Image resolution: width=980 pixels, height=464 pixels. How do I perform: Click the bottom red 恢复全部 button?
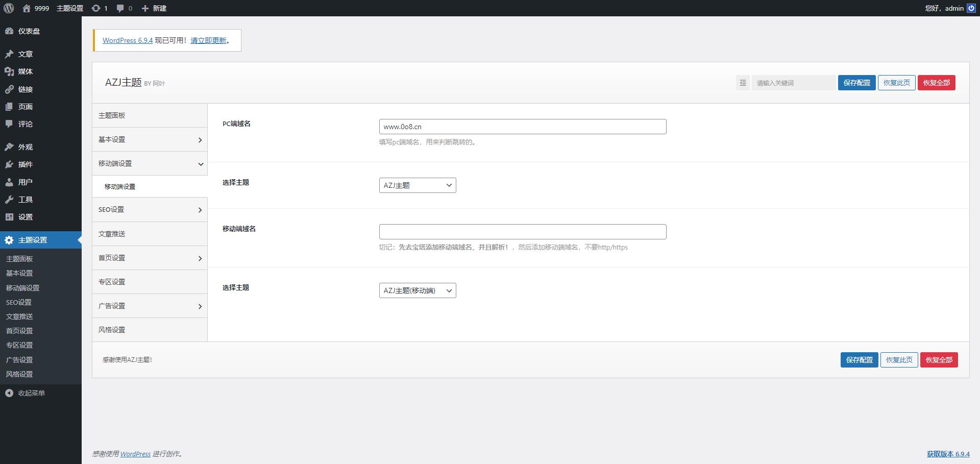pyautogui.click(x=939, y=360)
